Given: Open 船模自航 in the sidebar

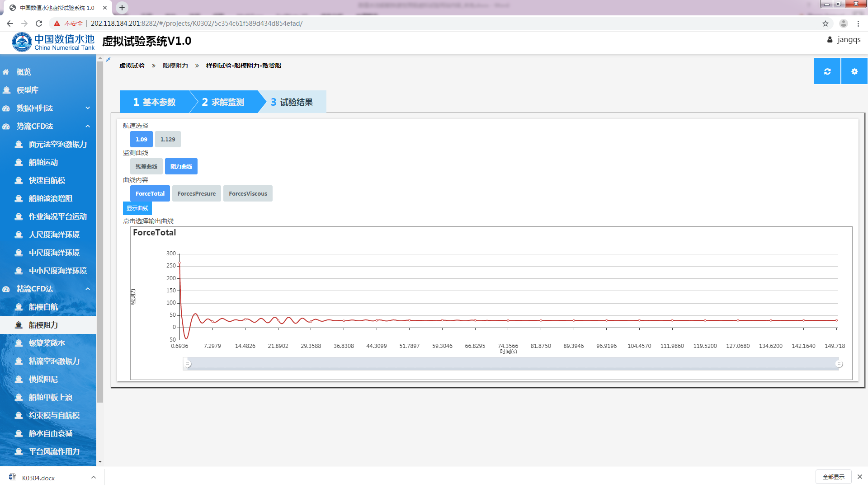Looking at the screenshot, I should click(43, 307).
